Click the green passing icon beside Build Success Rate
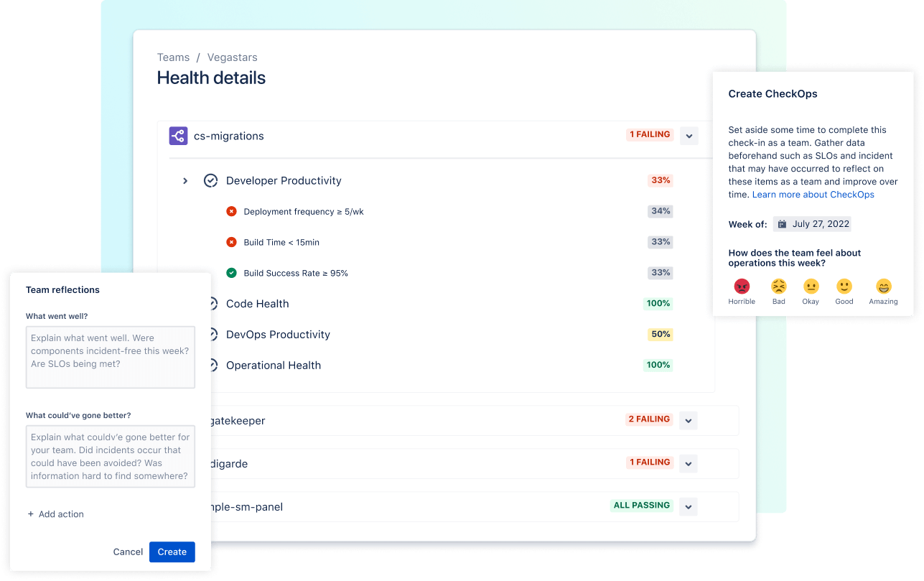The image size is (924, 581). [231, 273]
